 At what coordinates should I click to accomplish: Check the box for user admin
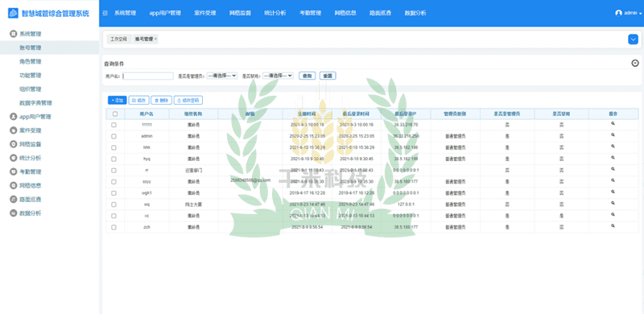(114, 136)
